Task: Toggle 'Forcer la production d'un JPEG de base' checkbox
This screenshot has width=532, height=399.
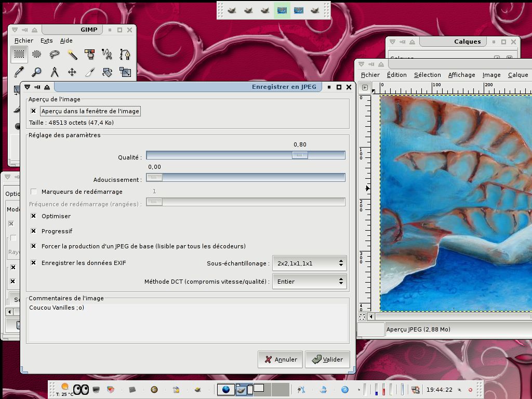Action: (33, 246)
